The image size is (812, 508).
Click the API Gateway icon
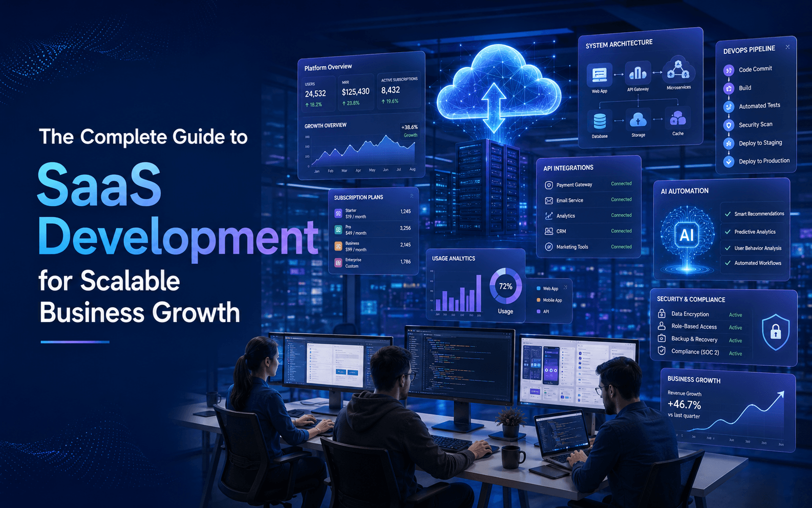[637, 73]
